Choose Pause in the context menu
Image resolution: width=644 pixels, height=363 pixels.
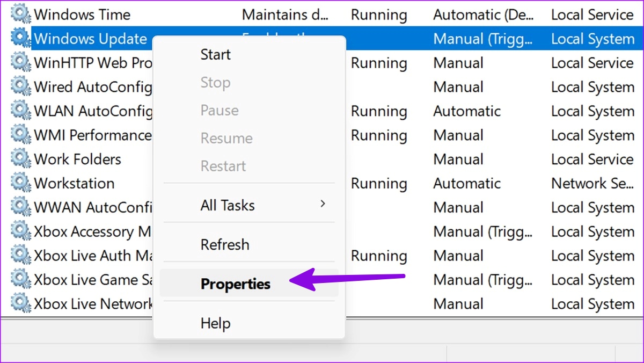pyautogui.click(x=219, y=110)
